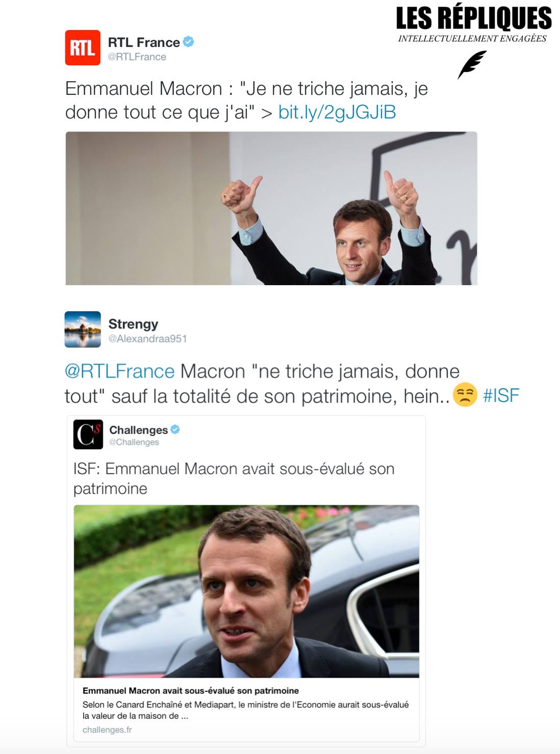
Task: Open the Strengy profile avatar
Action: [83, 329]
